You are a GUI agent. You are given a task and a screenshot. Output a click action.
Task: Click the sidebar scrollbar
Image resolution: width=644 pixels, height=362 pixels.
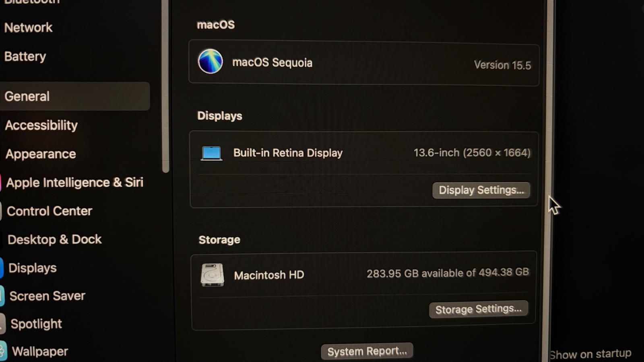click(165, 86)
